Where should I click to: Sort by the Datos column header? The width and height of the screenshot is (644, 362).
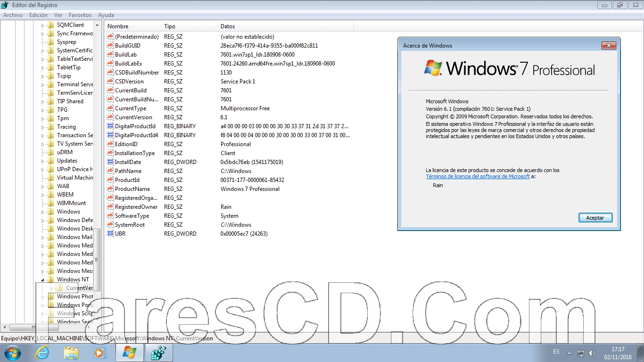click(x=286, y=26)
